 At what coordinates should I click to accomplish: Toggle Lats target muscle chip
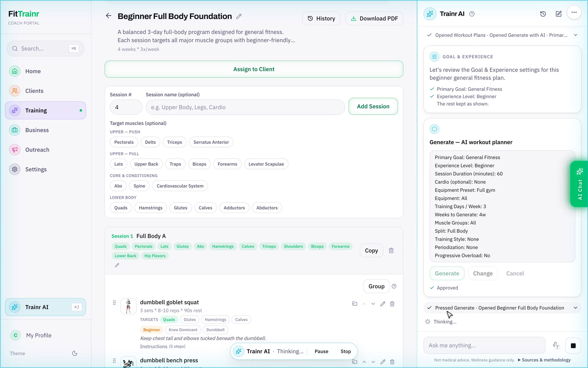pyautogui.click(x=119, y=164)
